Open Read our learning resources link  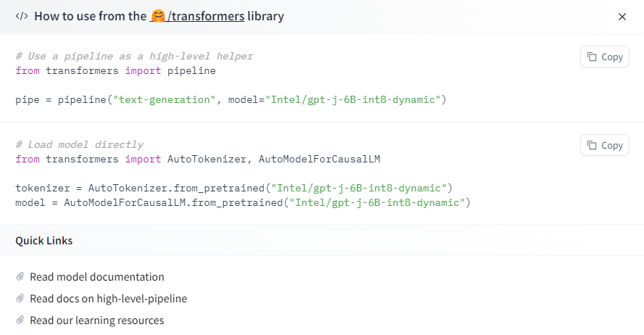tap(96, 320)
